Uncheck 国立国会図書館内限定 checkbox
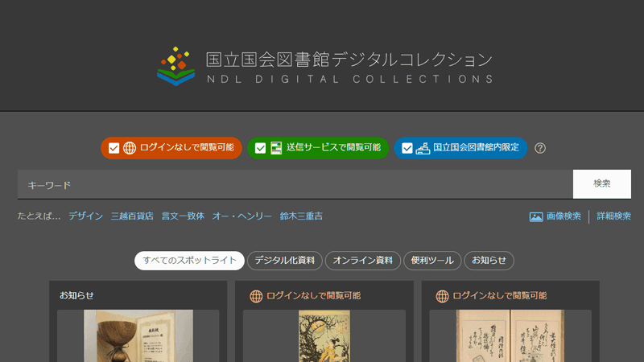 407,148
